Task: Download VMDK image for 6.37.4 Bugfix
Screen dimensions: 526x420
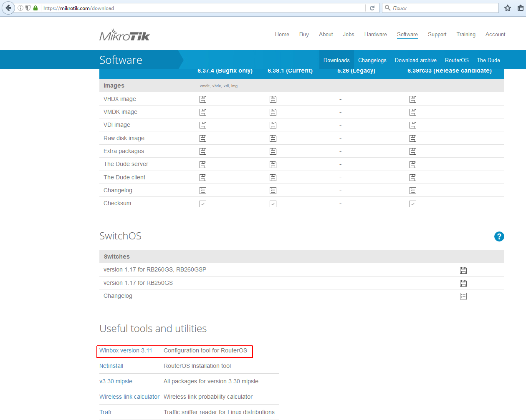Action: pos(203,112)
